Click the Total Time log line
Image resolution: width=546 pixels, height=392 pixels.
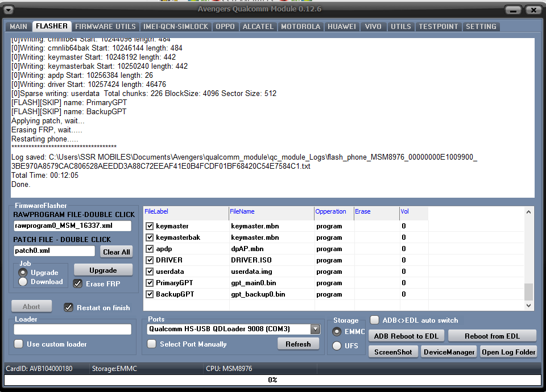[x=45, y=176]
